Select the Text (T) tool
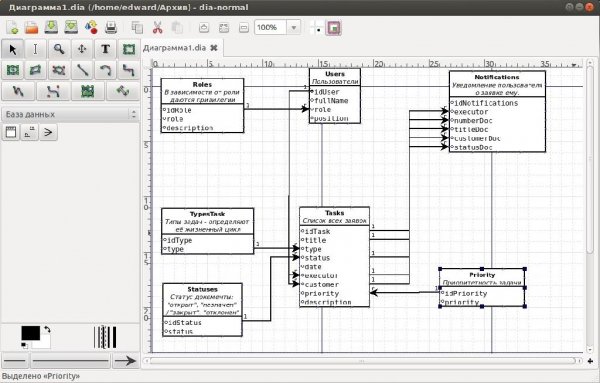Screen dimensions: 600x383 (106, 49)
